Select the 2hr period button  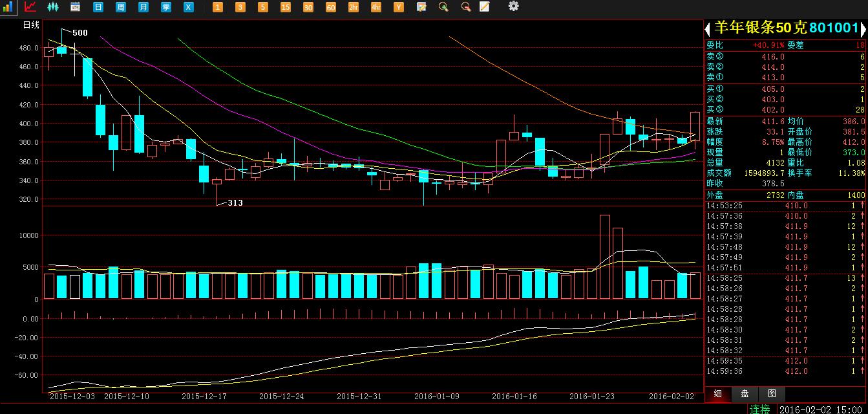pyautogui.click(x=354, y=6)
